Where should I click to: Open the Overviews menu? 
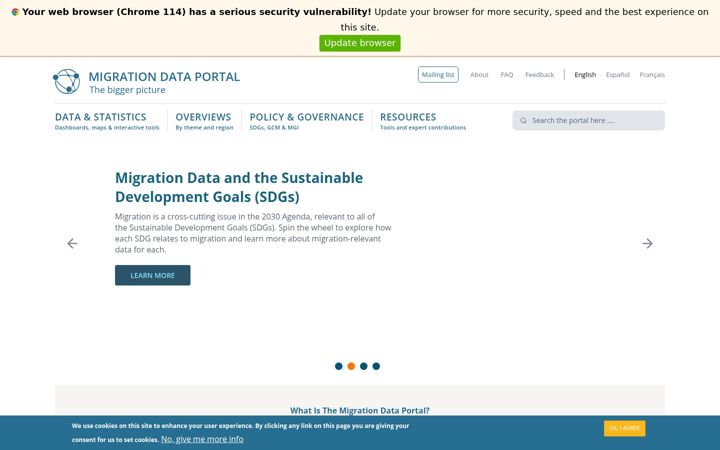[x=203, y=117]
